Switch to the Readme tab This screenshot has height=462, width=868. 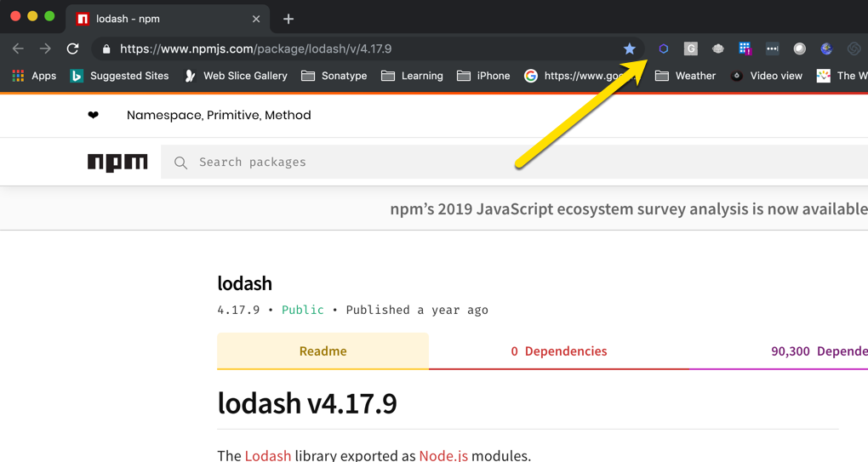(323, 351)
